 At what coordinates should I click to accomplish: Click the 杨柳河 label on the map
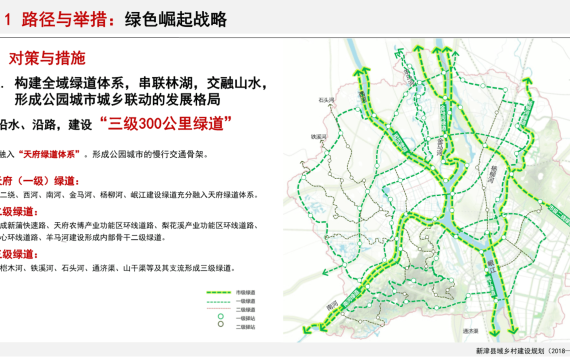[x=493, y=175]
